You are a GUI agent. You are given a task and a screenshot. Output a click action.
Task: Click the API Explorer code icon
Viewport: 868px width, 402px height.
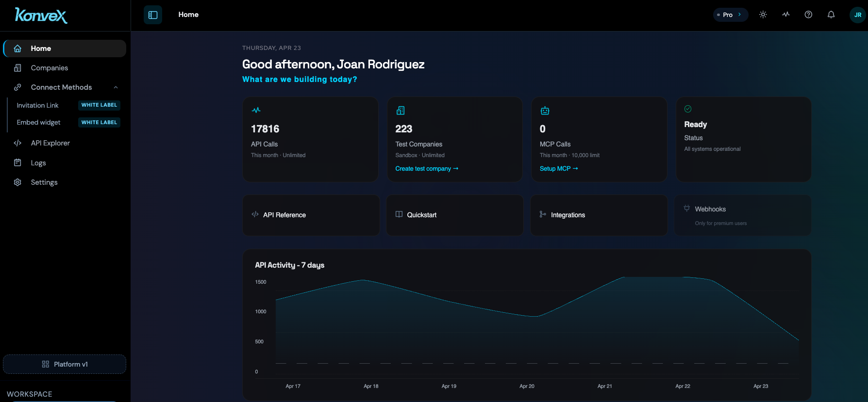click(17, 143)
